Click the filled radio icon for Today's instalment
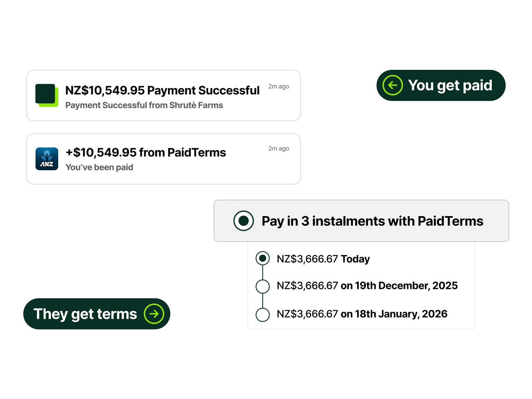Image resolution: width=532 pixels, height=399 pixels. pyautogui.click(x=263, y=258)
